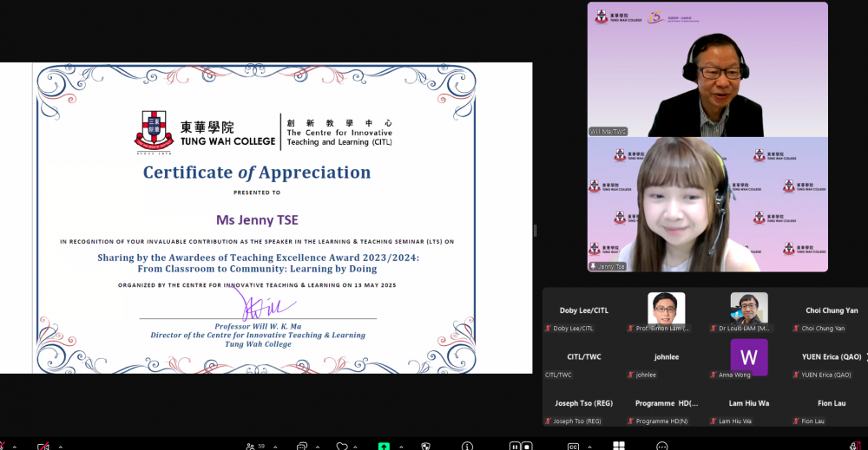Click the Will Ma/TWC name label

click(x=608, y=132)
